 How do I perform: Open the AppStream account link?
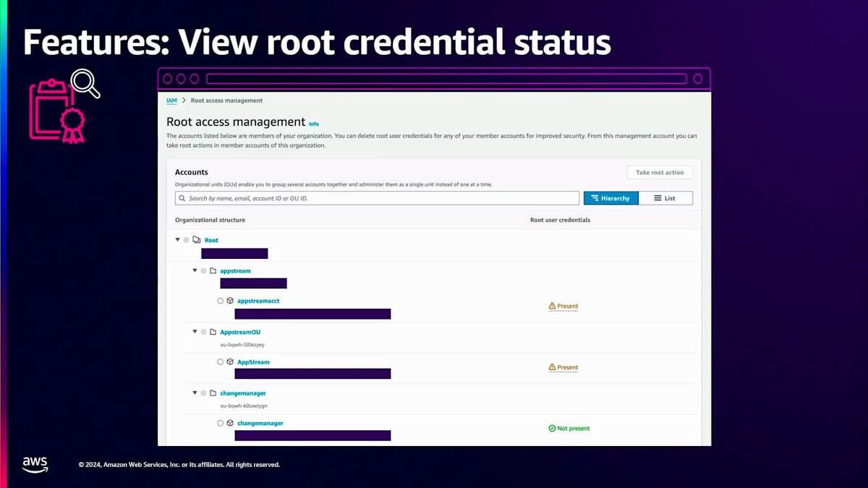pos(253,362)
